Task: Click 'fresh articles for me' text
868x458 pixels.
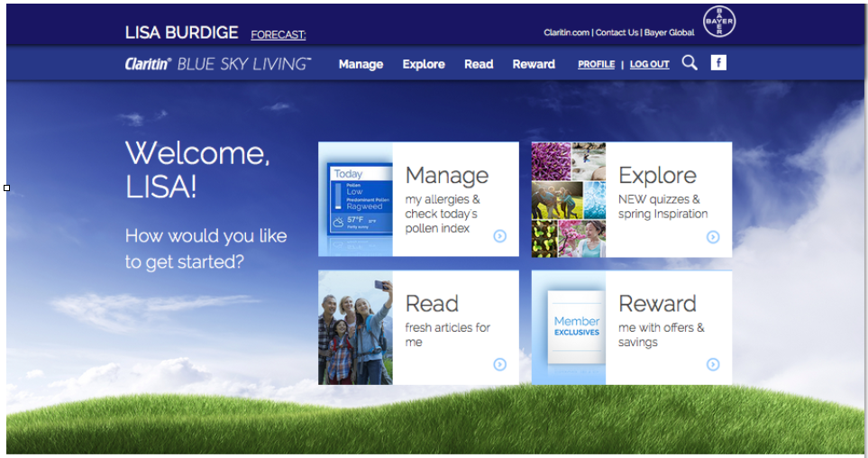Action: tap(447, 334)
